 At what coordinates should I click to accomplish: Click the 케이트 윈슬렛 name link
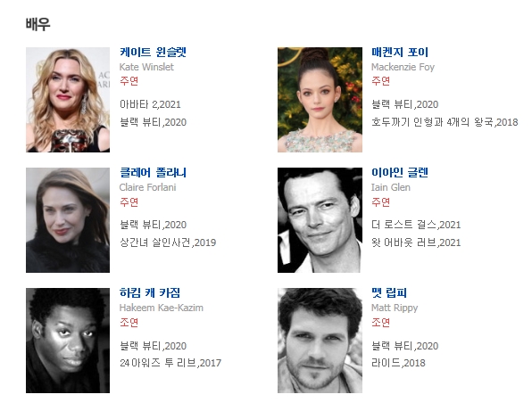(153, 53)
